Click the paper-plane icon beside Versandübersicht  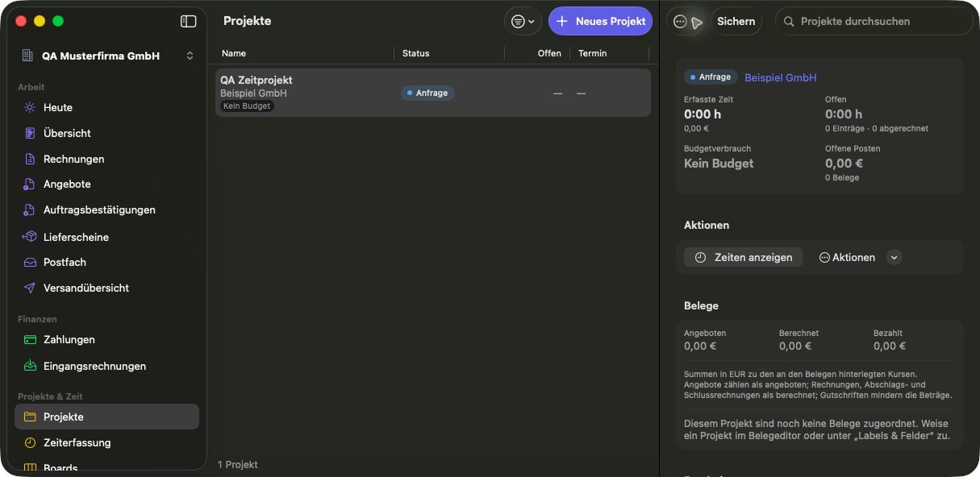point(30,288)
